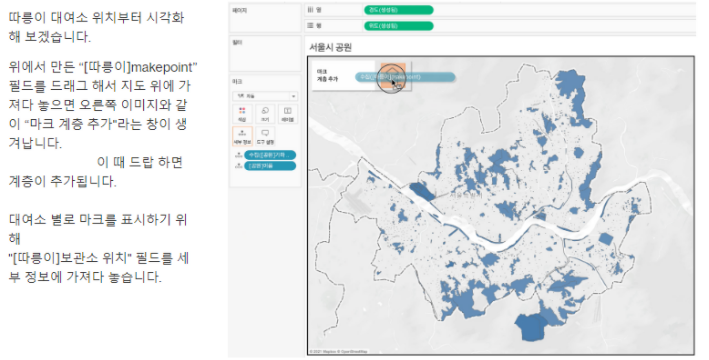709x360 pixels.
Task: Open the Color (색상) marks card button
Action: (x=242, y=114)
